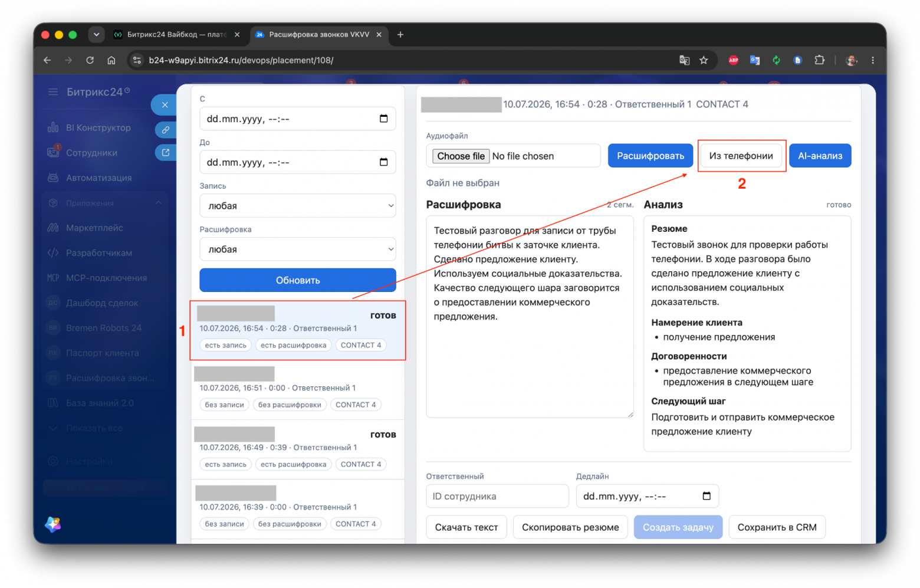Refresh the call list with Обновить
This screenshot has width=920, height=588.
tap(297, 280)
